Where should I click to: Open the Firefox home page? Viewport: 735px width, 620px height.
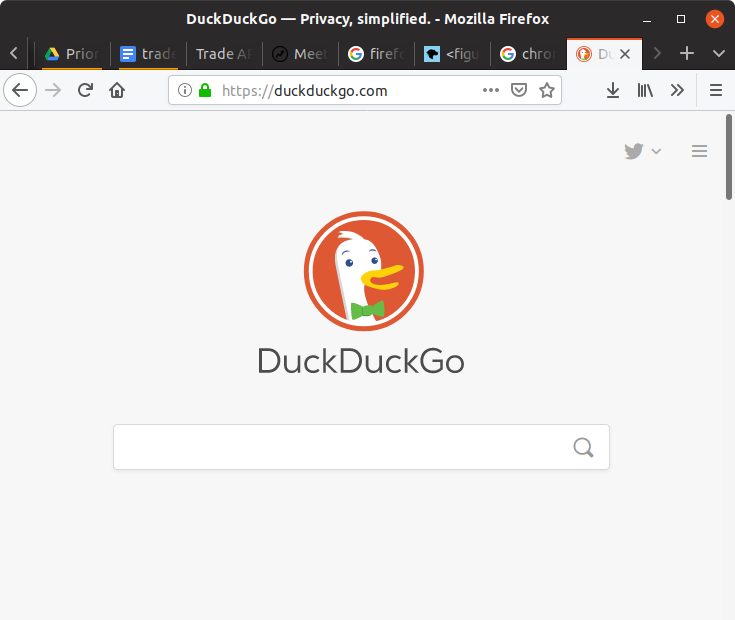coord(117,90)
